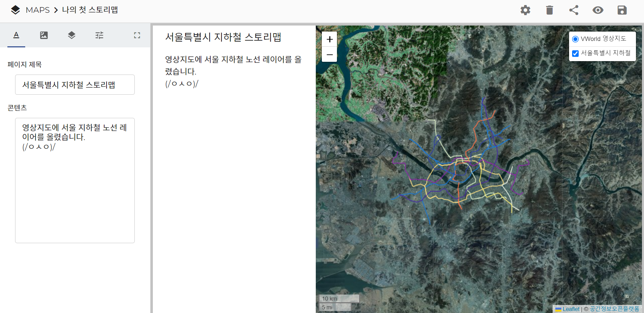Click the 페이지 제목 input field

[x=75, y=85]
